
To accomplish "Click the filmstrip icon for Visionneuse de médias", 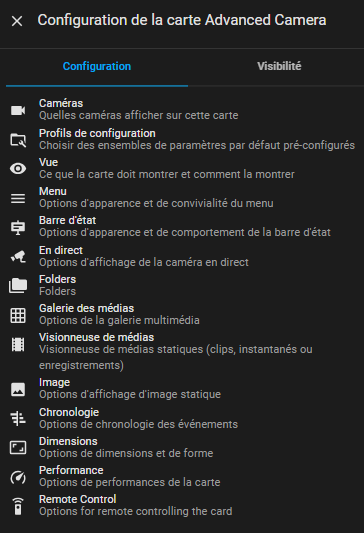I will pyautogui.click(x=18, y=345).
